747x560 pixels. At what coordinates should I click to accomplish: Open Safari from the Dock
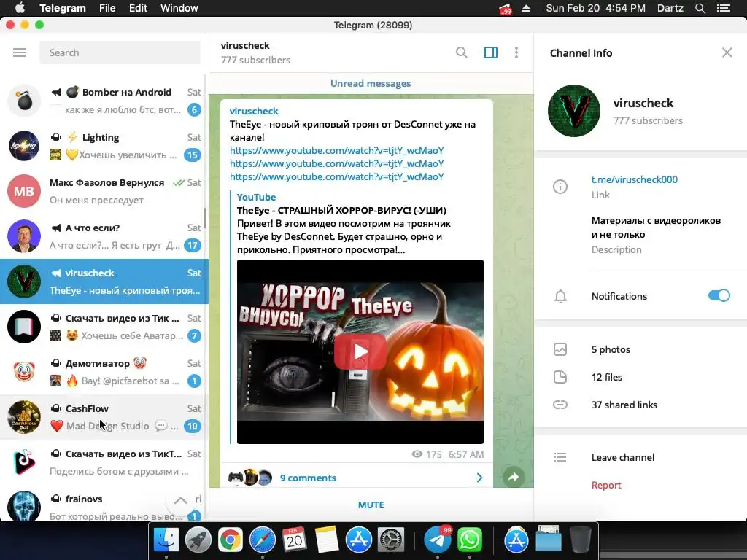pyautogui.click(x=262, y=540)
